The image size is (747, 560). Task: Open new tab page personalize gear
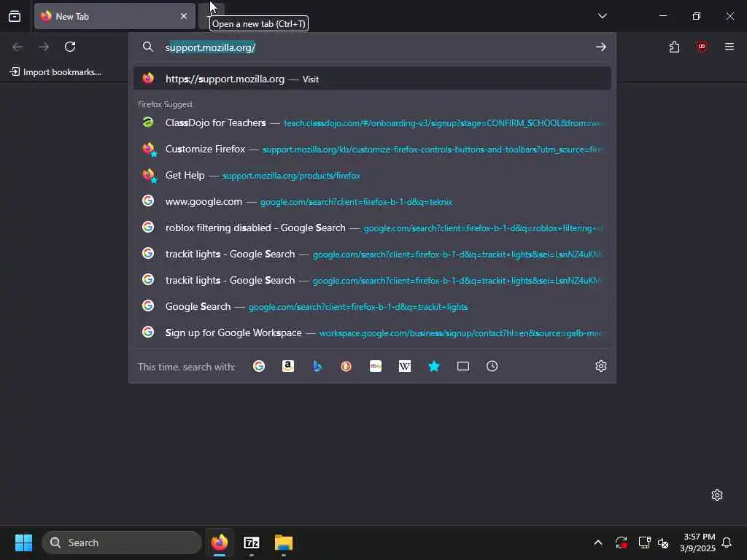click(717, 495)
